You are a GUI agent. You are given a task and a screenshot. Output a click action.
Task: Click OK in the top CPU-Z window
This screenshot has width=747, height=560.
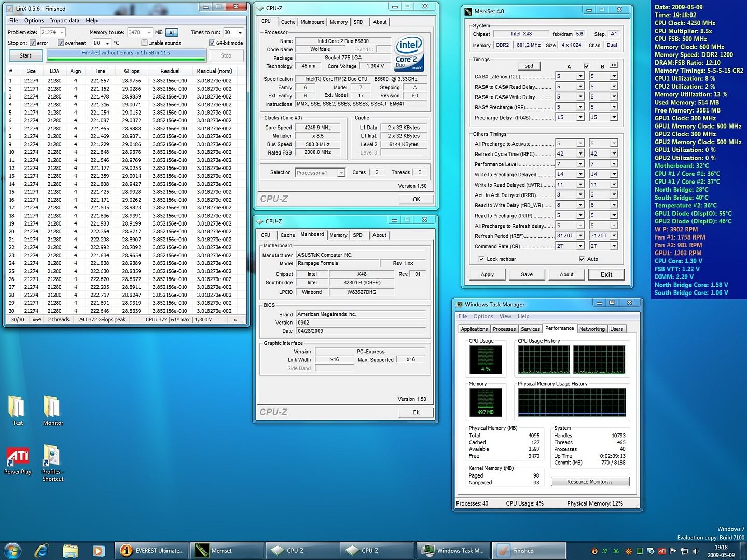tap(416, 199)
